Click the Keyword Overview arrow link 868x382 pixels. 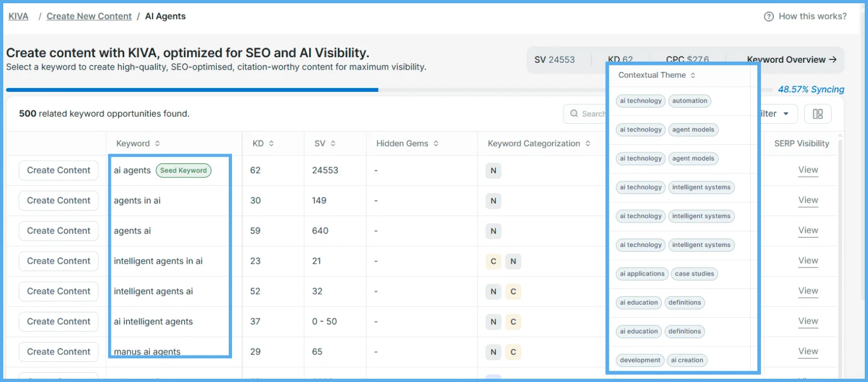pos(792,59)
